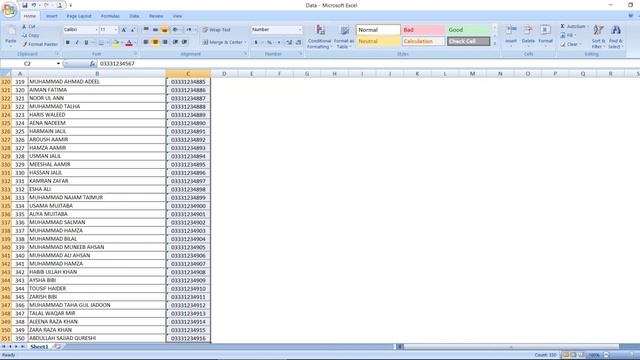Apply the Check Cell style
The height and width of the screenshot is (360, 640).
(469, 41)
